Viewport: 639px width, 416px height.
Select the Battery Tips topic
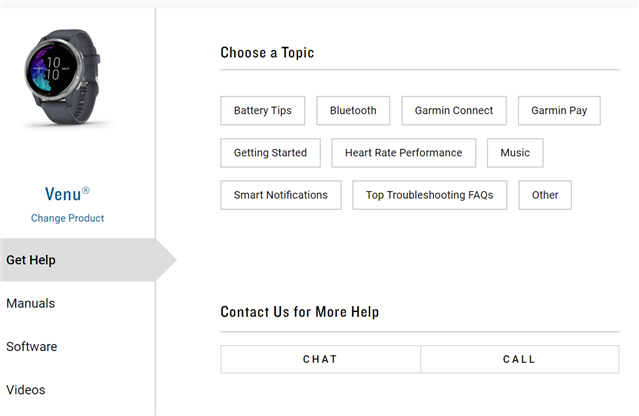pyautogui.click(x=263, y=111)
